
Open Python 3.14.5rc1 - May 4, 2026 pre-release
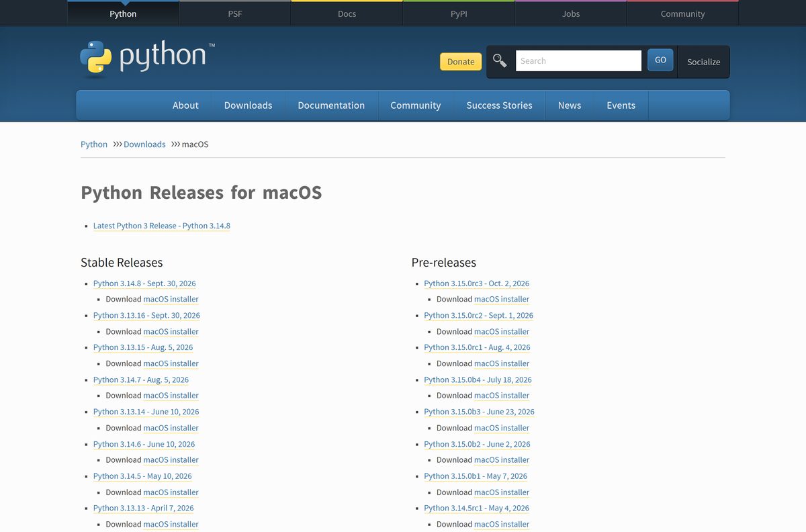[x=476, y=508]
